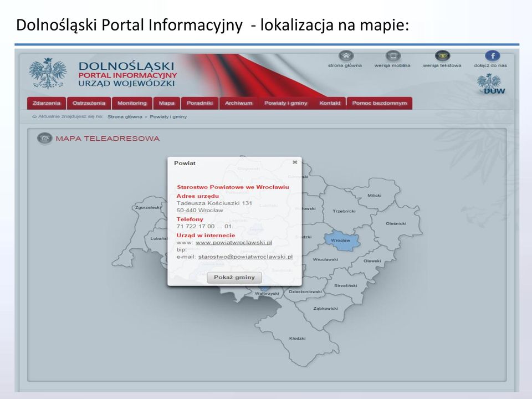Open the Poradniki tab

pos(199,103)
